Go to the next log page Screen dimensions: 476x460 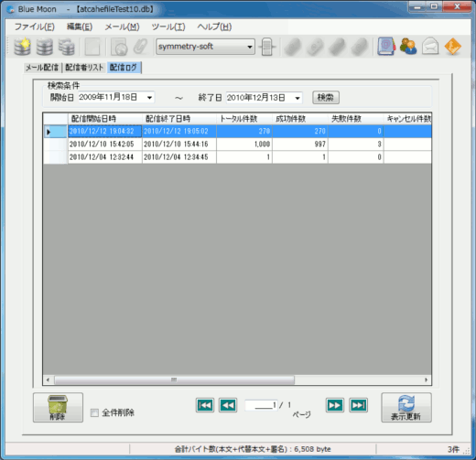335,405
